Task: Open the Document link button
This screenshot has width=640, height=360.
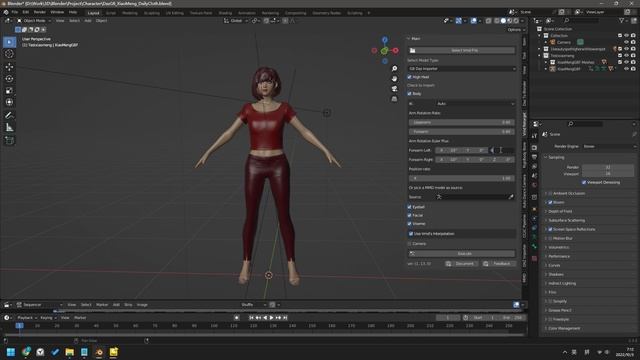Action: (x=462, y=264)
